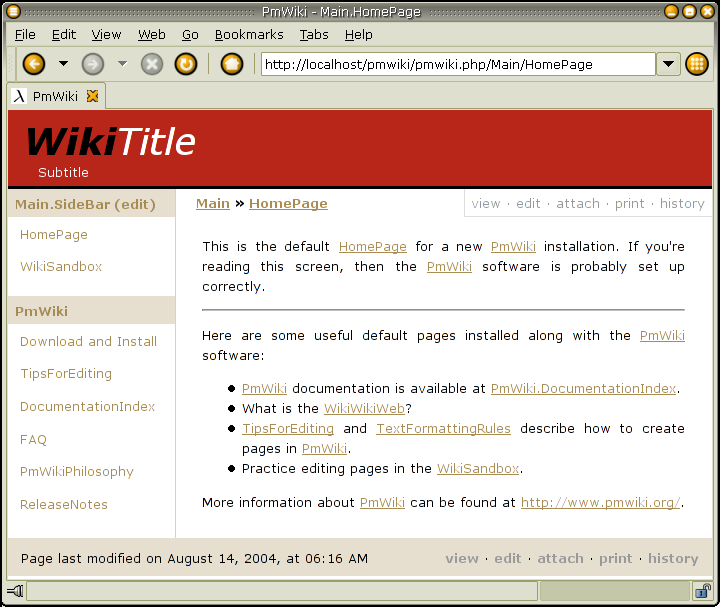Open PmWikiPhilosophy in the sidebar
This screenshot has width=720, height=607.
(x=77, y=472)
